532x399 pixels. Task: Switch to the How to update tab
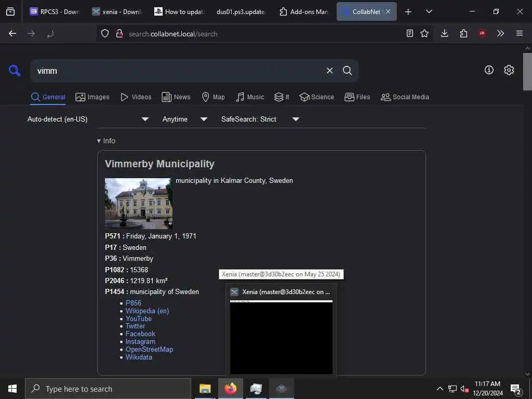pyautogui.click(x=179, y=11)
